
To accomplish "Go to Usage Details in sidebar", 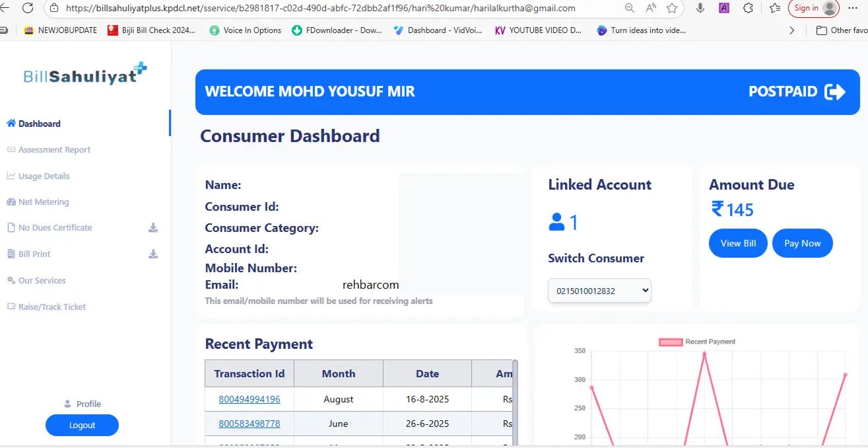I will pos(44,176).
